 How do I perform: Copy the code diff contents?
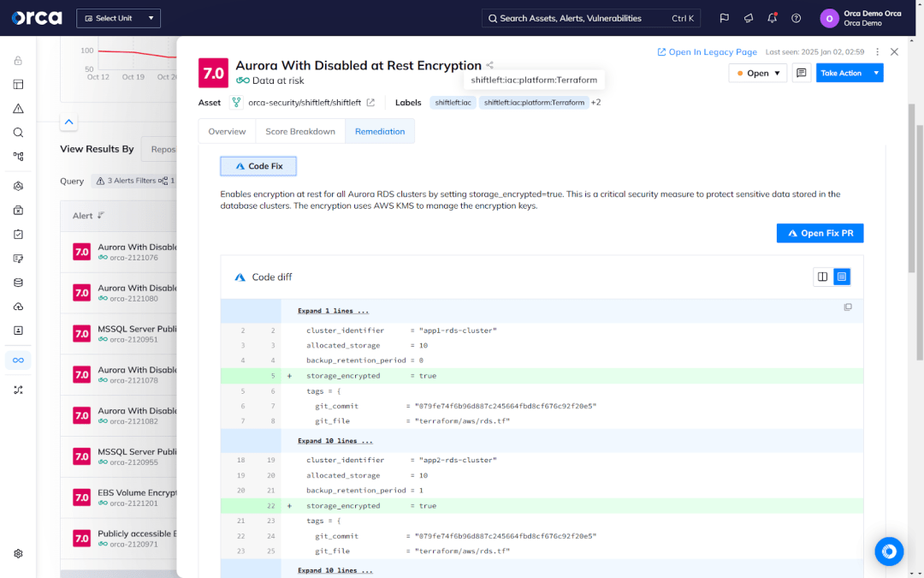(848, 307)
